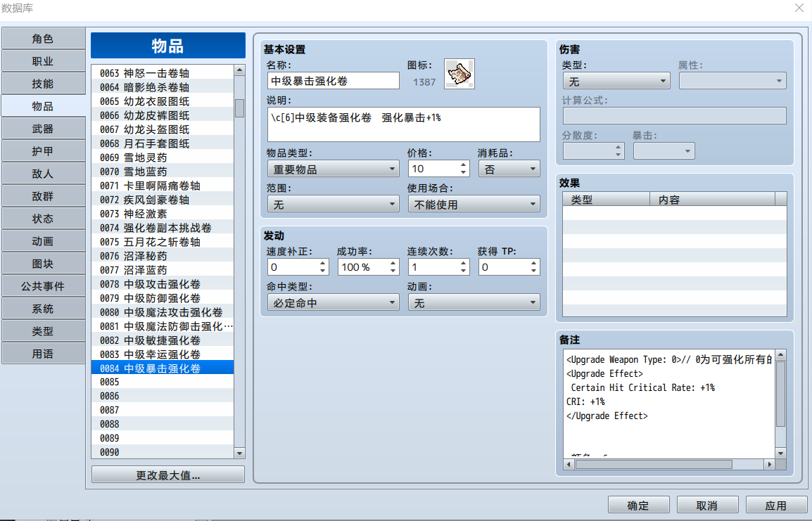This screenshot has width=812, height=521.
Task: Close the 数据库 window
Action: coord(799,8)
